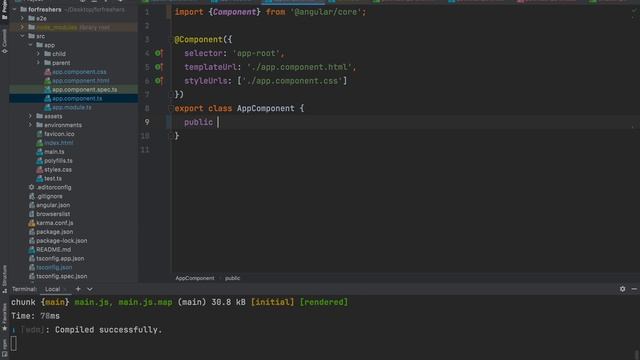
Task: Expand the assets folder
Action: coord(31,116)
